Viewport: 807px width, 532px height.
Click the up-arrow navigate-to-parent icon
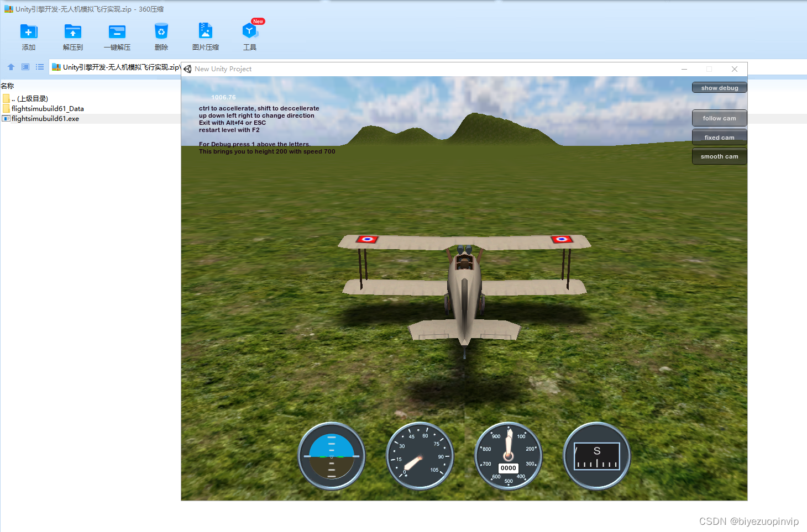pyautogui.click(x=11, y=67)
